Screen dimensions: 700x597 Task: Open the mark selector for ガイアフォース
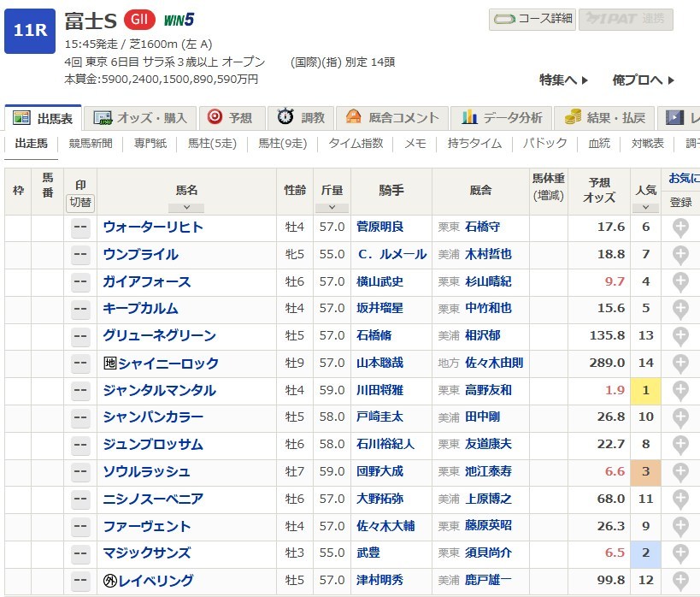point(80,281)
